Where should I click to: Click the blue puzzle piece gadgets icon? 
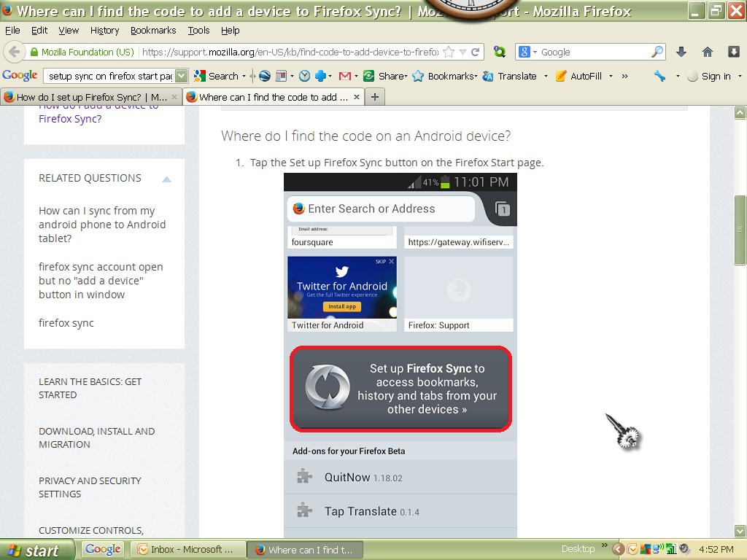(x=321, y=76)
